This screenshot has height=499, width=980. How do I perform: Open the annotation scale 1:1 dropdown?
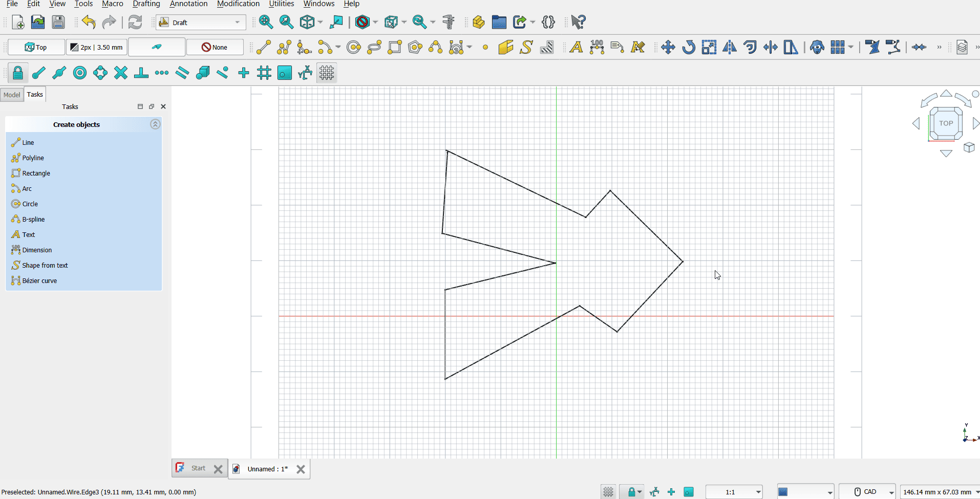tap(734, 492)
